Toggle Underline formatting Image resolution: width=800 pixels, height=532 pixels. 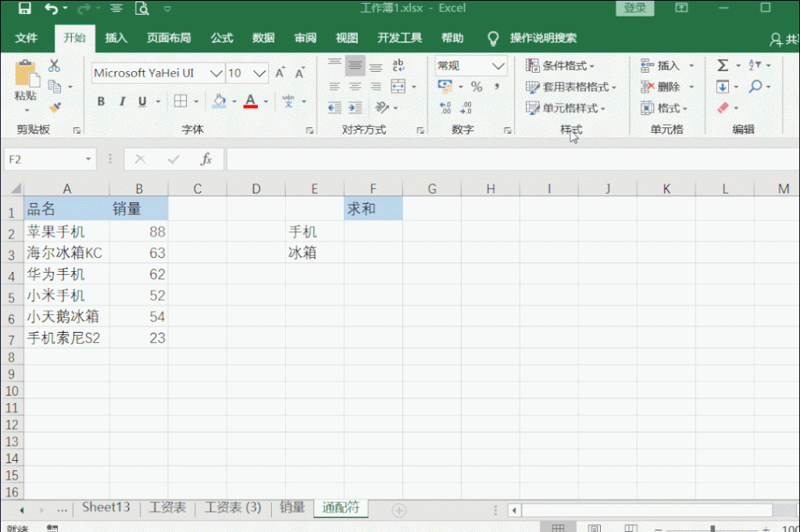pos(142,102)
